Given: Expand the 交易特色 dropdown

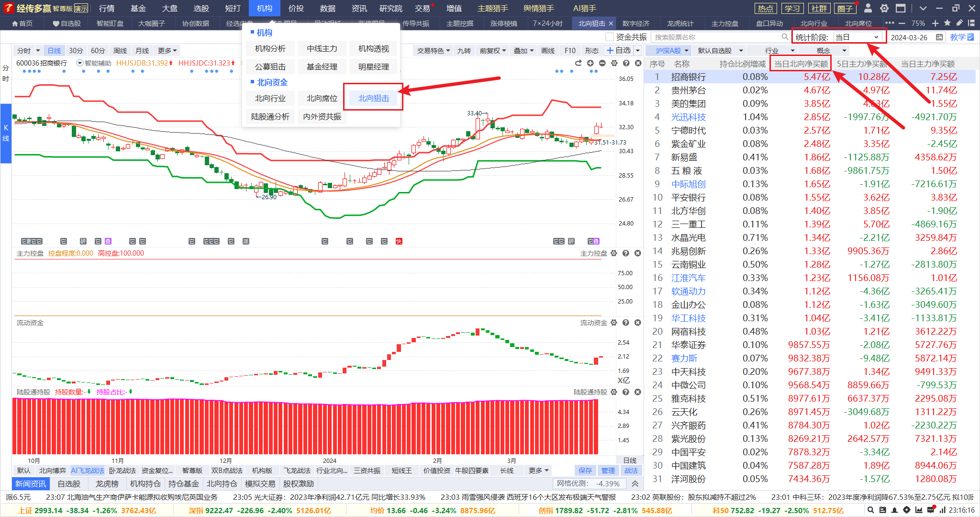Looking at the screenshot, I should 434,51.
